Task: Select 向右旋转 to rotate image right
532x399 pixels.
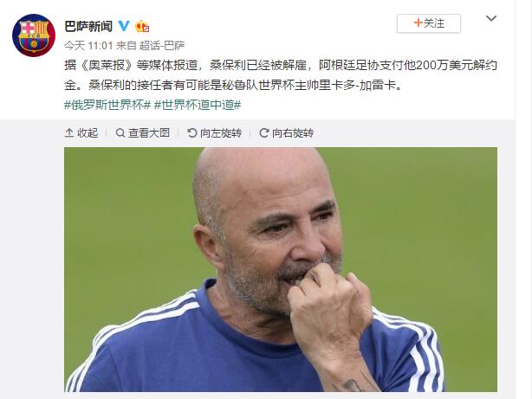Action: 286,133
